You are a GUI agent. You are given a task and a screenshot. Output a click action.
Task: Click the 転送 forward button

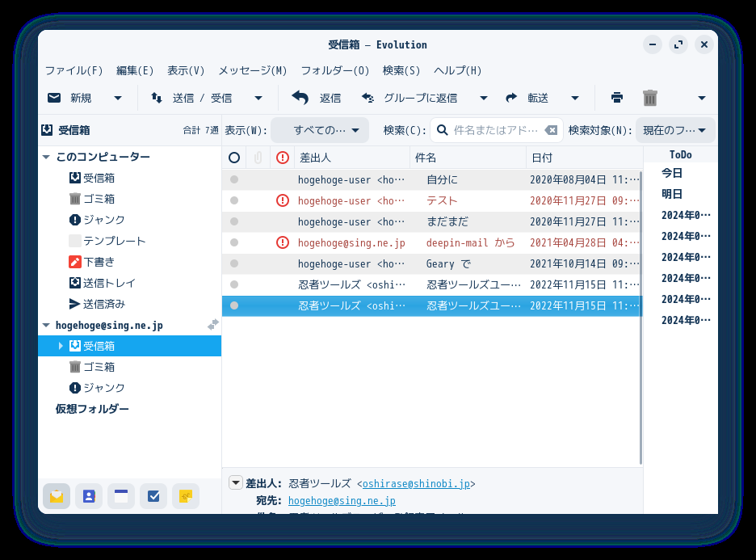[x=527, y=99]
